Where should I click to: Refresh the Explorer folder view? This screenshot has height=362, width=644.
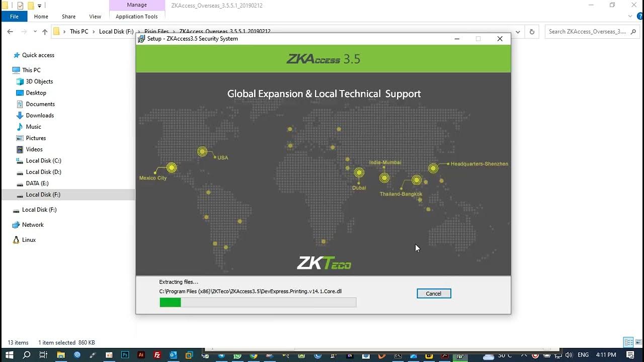(532, 32)
